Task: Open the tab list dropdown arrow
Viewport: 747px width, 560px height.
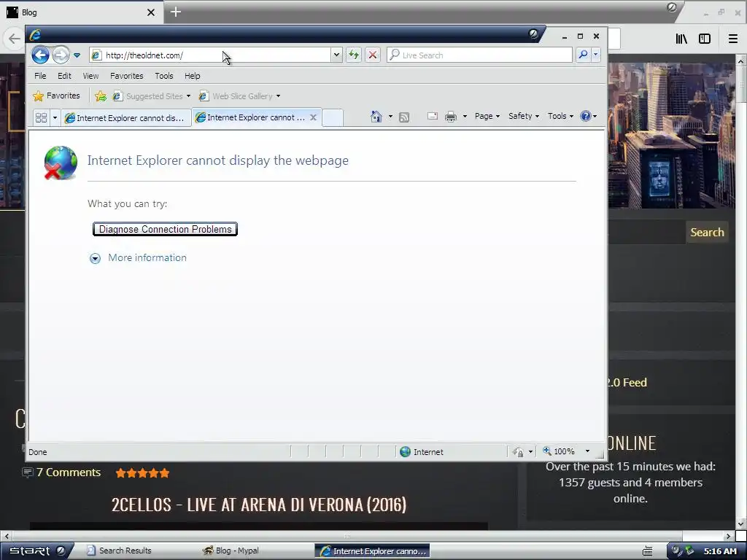Action: pyautogui.click(x=55, y=117)
